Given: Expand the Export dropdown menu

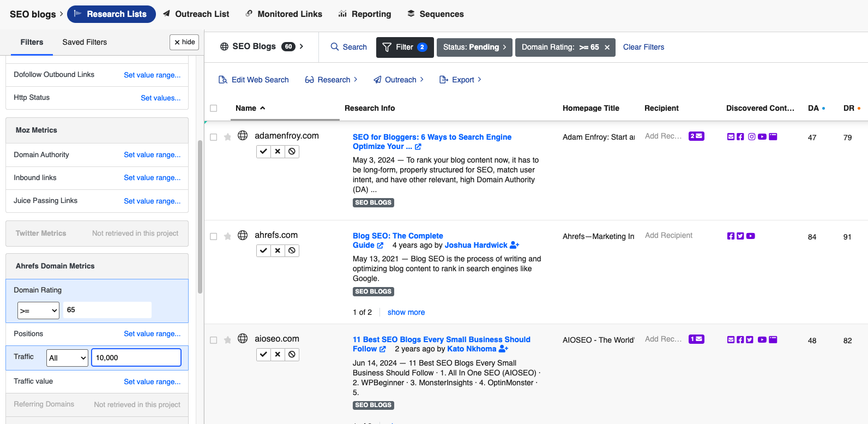Looking at the screenshot, I should coord(460,80).
